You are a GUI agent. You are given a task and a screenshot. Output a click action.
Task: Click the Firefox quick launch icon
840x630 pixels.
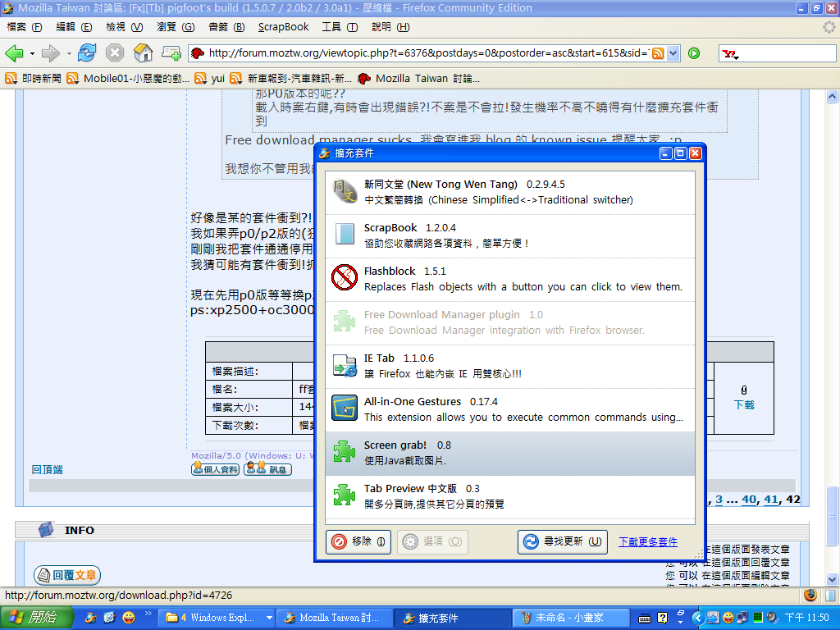[92, 618]
